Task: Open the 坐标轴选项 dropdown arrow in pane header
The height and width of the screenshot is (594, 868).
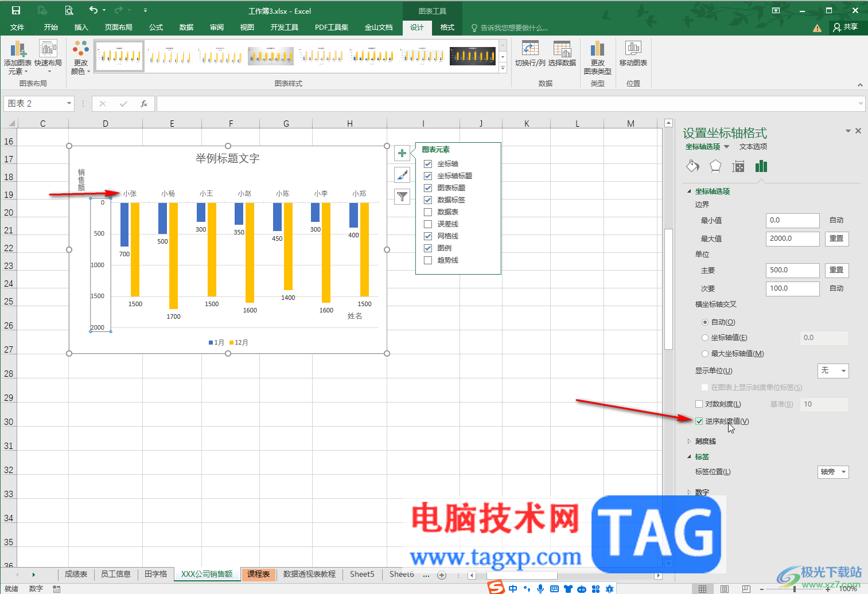Action: [x=726, y=147]
